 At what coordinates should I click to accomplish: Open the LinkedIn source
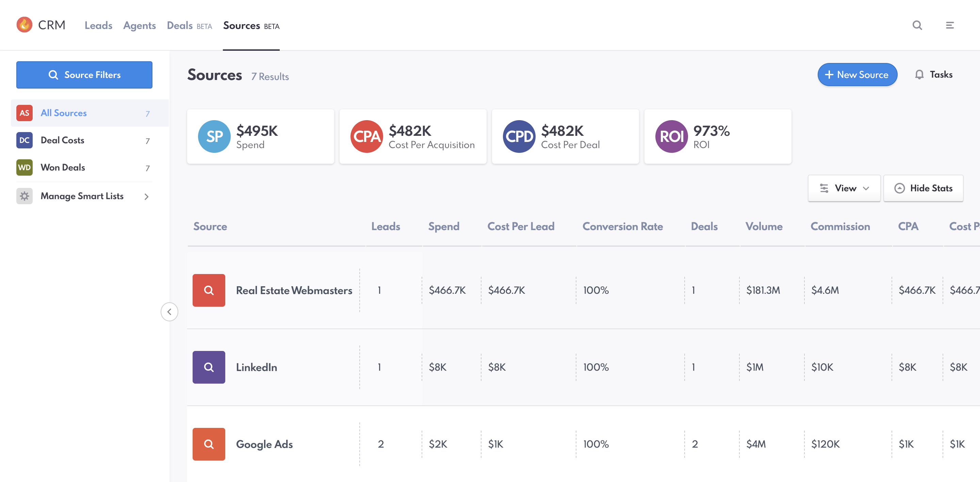coord(257,367)
